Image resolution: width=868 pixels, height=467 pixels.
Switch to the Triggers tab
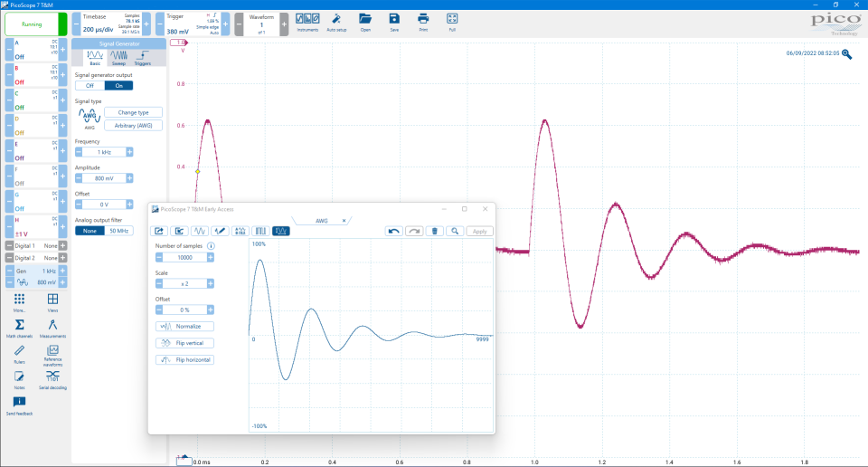143,58
